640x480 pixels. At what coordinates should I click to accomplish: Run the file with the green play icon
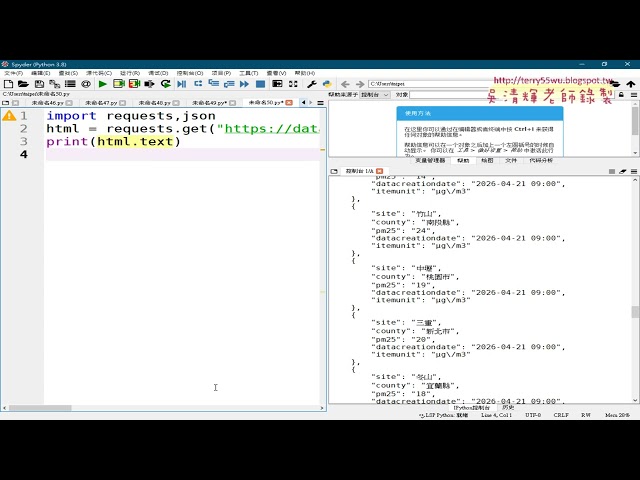point(102,84)
